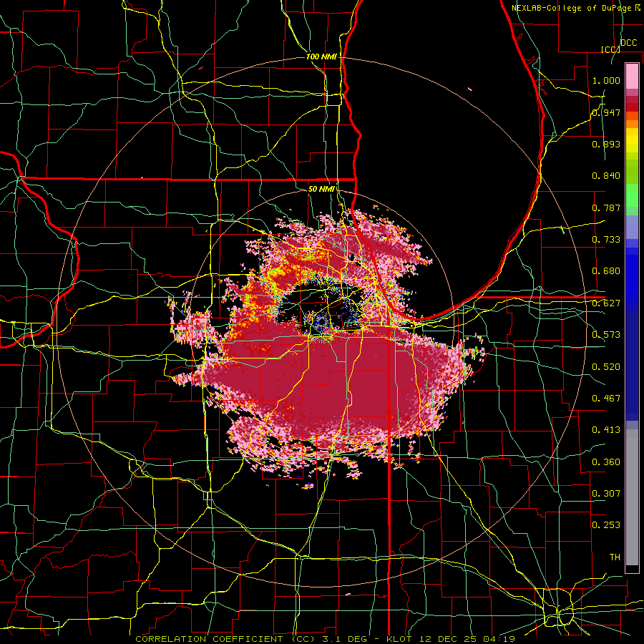Select the 0.733 color scale value
Image resolution: width=644 pixels, height=644 pixels.
(x=606, y=240)
